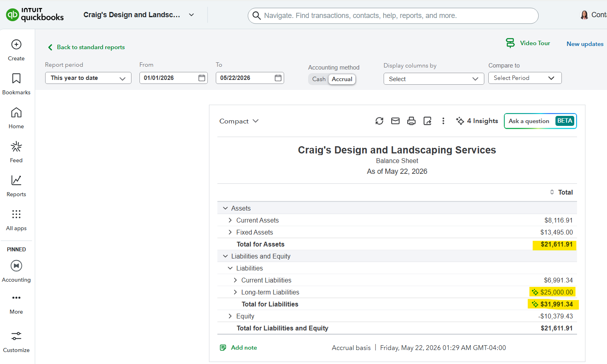The image size is (607, 364).
Task: Click insight sparkle on Long-term Liabilities amount
Action: (x=535, y=292)
